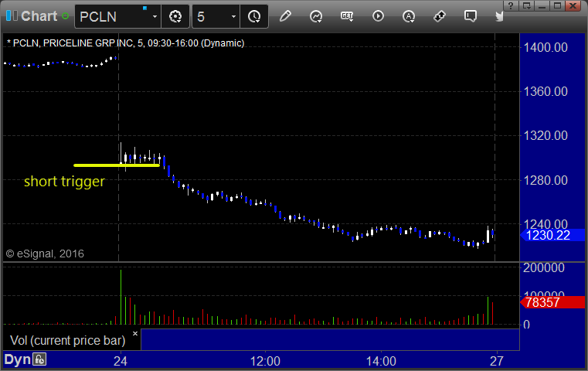Open the help question mark button
The width and height of the screenshot is (588, 371).
point(511,5)
